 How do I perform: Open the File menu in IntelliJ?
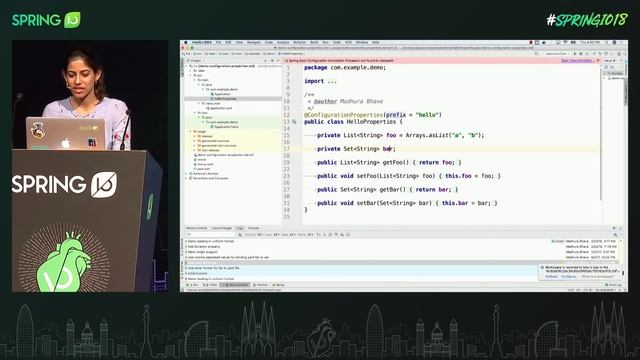(218, 42)
